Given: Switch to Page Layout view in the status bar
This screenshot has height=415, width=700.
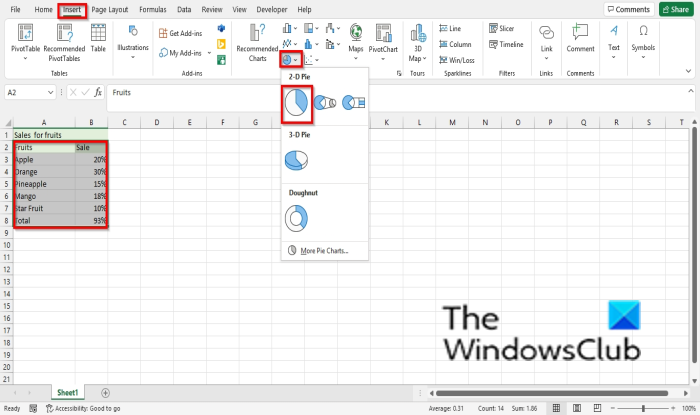Looking at the screenshot, I should point(577,408).
